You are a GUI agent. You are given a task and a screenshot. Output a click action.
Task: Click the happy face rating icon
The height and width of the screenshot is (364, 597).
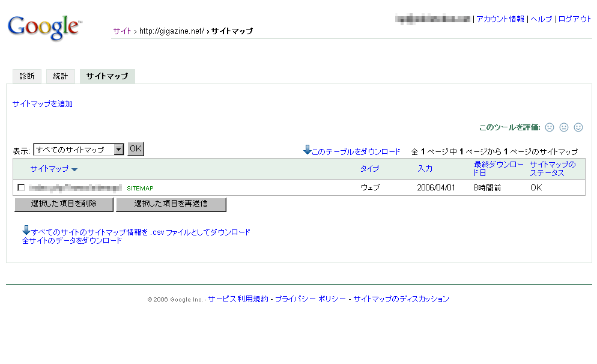point(578,127)
